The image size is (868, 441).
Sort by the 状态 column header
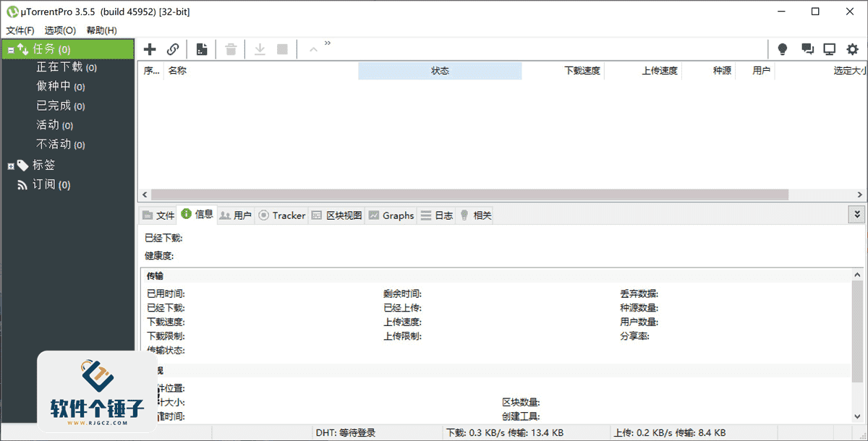[x=440, y=71]
